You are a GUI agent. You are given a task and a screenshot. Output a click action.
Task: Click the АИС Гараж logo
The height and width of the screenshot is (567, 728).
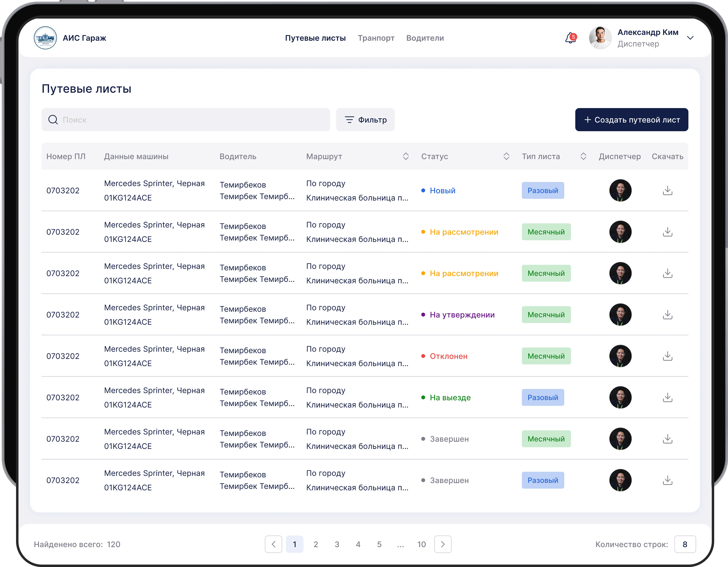click(45, 38)
